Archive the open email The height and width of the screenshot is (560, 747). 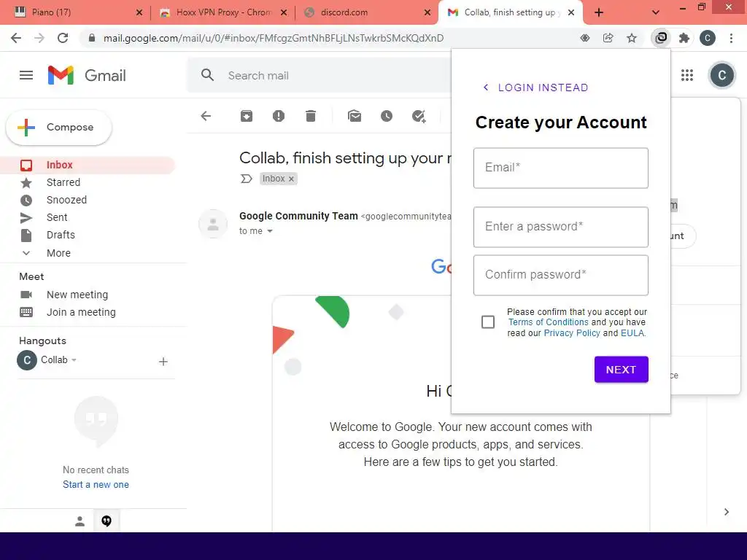pos(247,116)
